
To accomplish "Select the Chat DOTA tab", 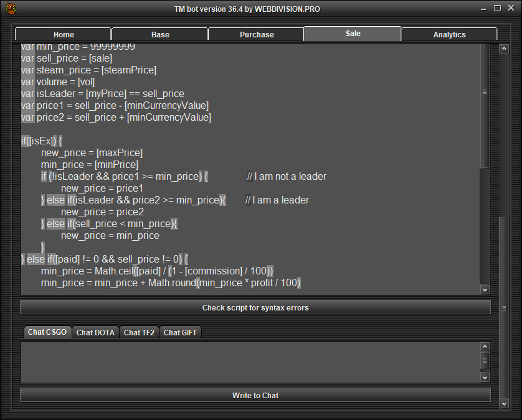I will tap(95, 333).
